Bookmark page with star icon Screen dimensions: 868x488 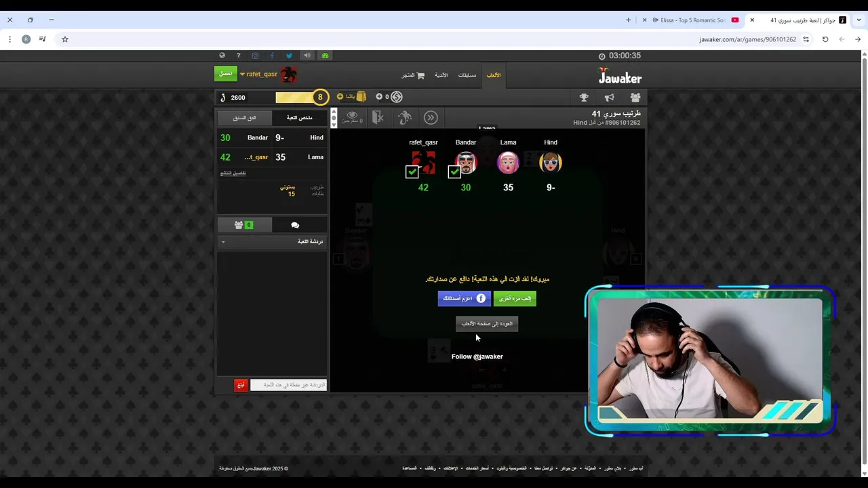65,39
